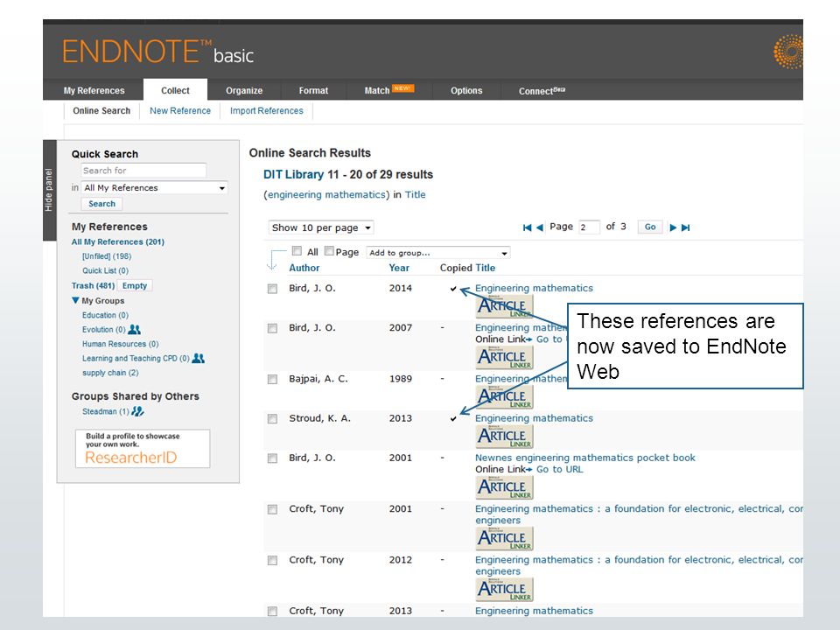Open Import References sub-tab

(266, 111)
